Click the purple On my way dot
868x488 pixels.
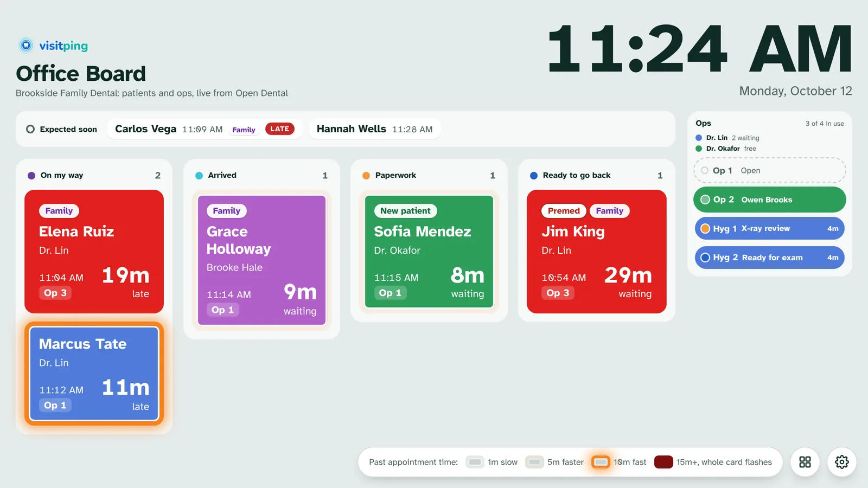click(x=31, y=176)
